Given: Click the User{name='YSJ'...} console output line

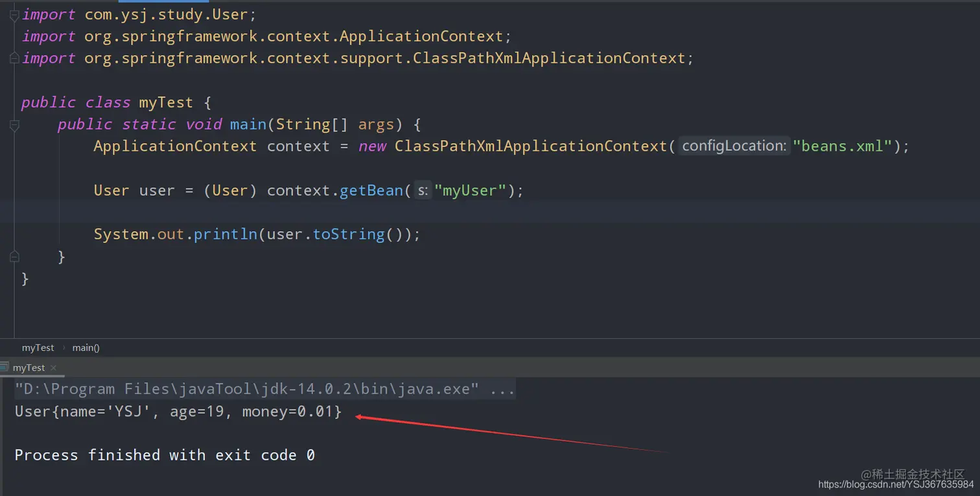Looking at the screenshot, I should [178, 411].
